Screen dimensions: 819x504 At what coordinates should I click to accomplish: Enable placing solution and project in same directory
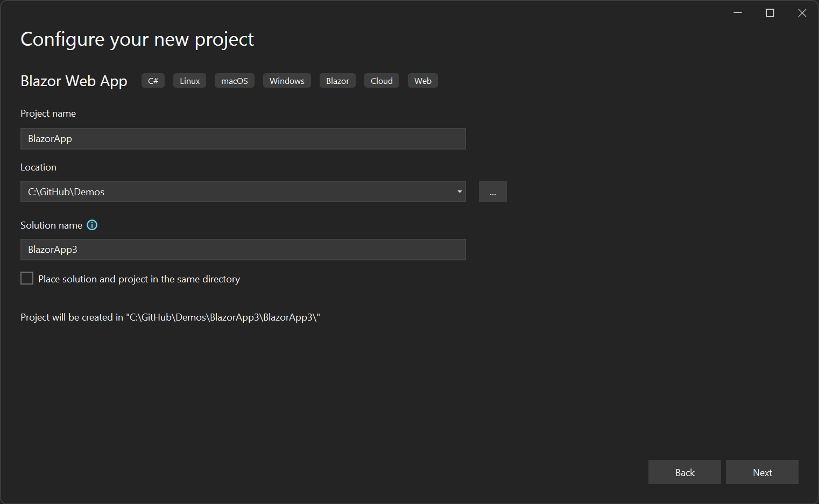tap(27, 278)
